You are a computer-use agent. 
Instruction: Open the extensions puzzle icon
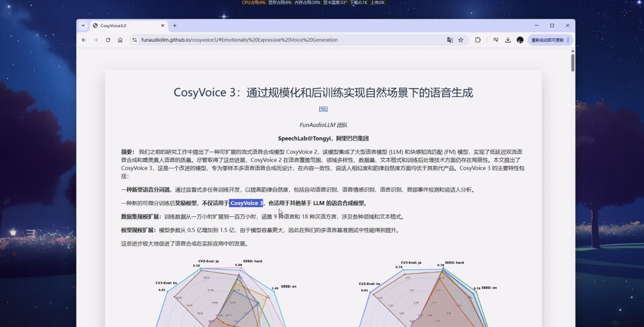(478, 40)
